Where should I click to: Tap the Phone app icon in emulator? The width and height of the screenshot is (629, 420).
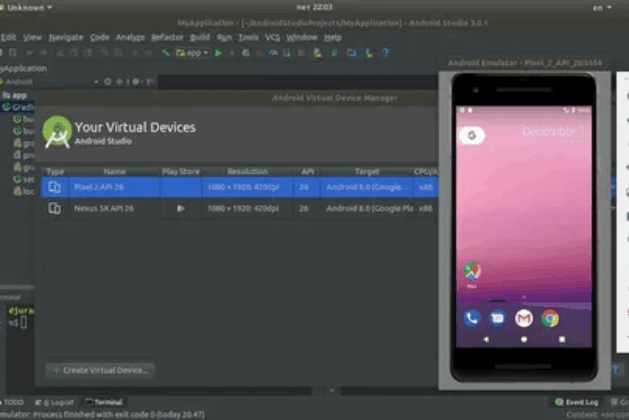pyautogui.click(x=472, y=319)
